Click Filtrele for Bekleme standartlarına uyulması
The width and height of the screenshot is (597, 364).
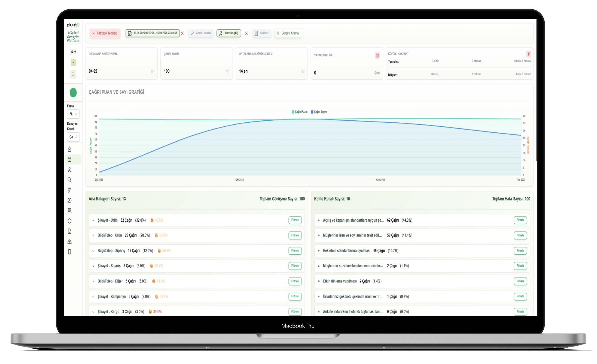coord(520,251)
